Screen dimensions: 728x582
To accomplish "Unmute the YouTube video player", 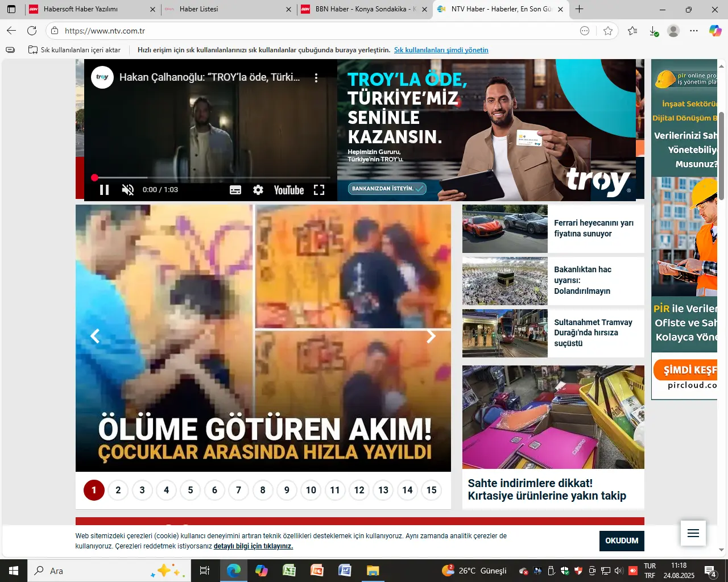I will (128, 190).
